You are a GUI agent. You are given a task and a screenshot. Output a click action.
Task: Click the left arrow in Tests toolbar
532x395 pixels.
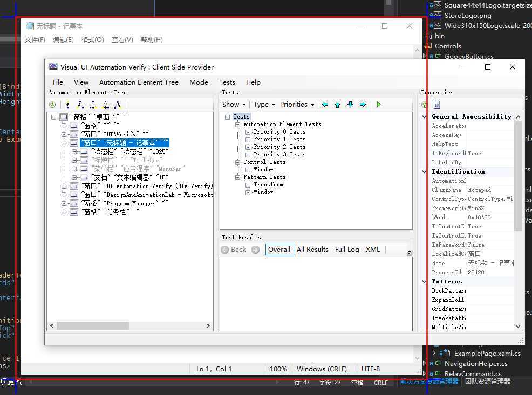coord(325,105)
